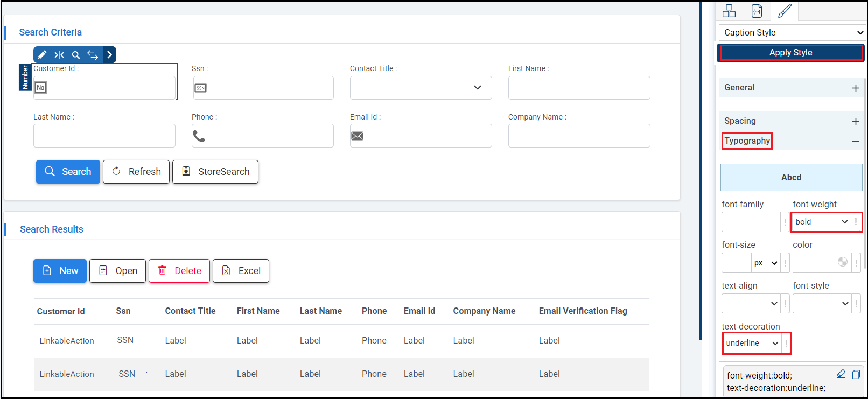868x399 pixels.
Task: Click the pencil edit icon on the field toolbar
Action: point(42,55)
